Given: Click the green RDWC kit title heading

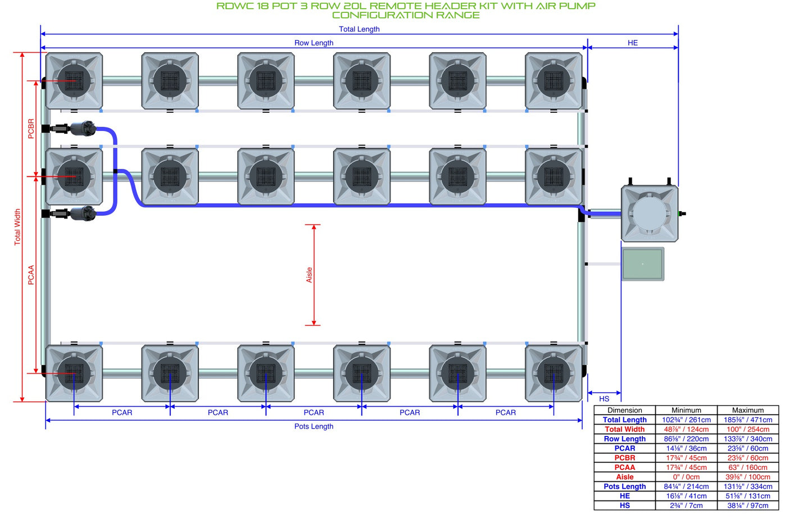Looking at the screenshot, I should [x=406, y=10].
